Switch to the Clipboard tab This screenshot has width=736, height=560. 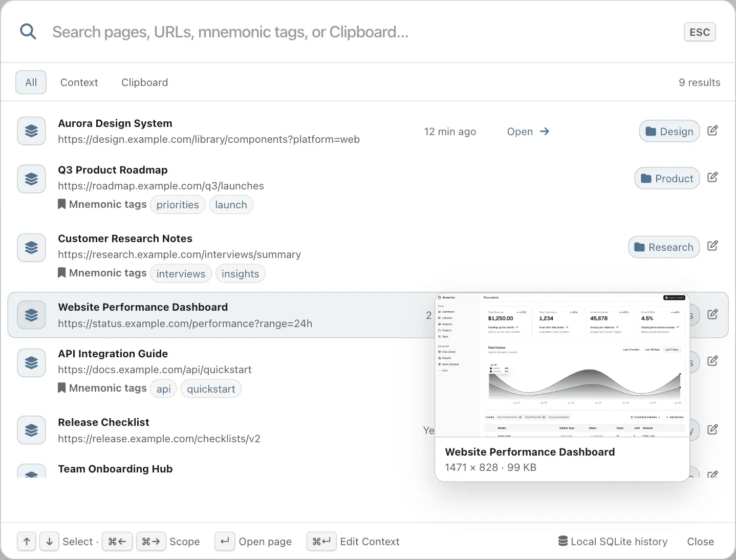pyautogui.click(x=145, y=82)
